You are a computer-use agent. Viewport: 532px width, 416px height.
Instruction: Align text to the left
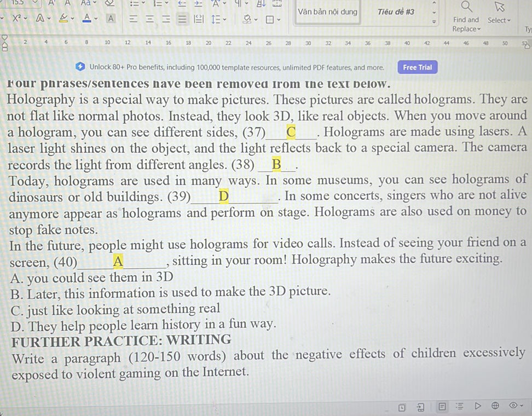click(133, 19)
